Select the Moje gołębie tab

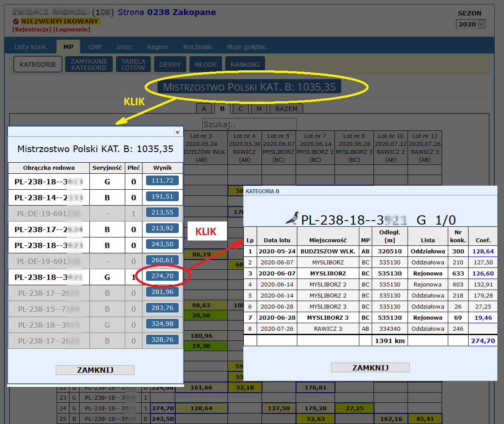pyautogui.click(x=246, y=47)
